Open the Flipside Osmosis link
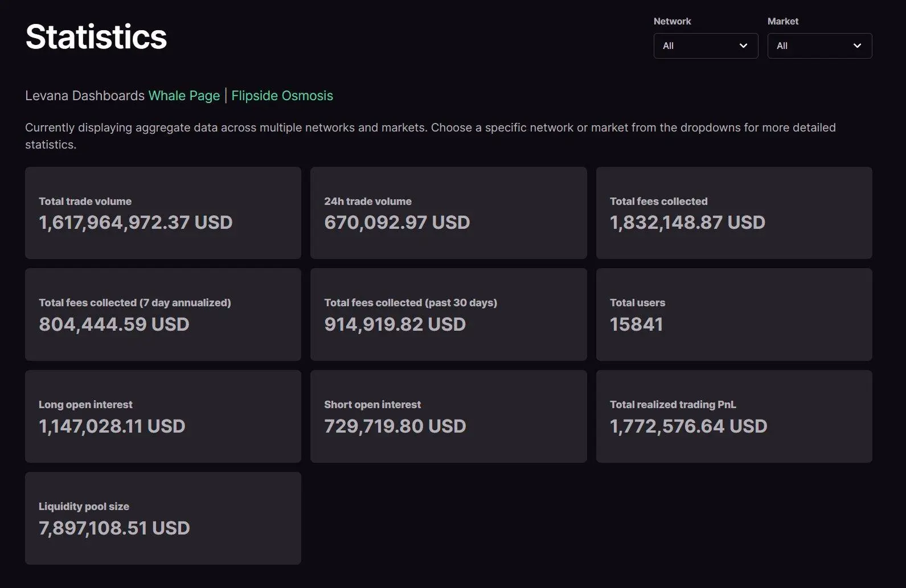The height and width of the screenshot is (588, 906). tap(282, 96)
